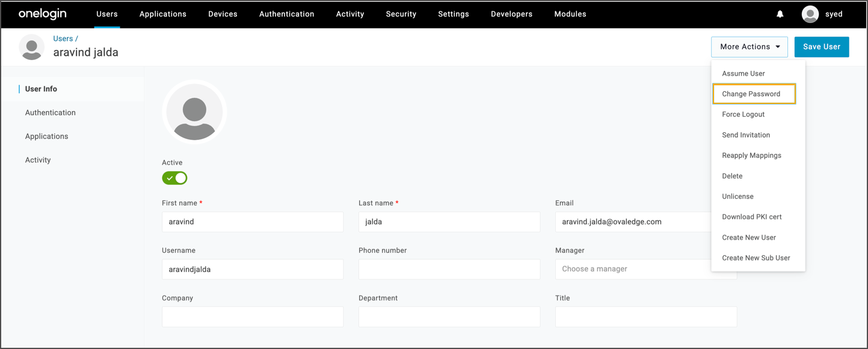Toggle the Active user switch
The width and height of the screenshot is (868, 349).
coord(174,178)
